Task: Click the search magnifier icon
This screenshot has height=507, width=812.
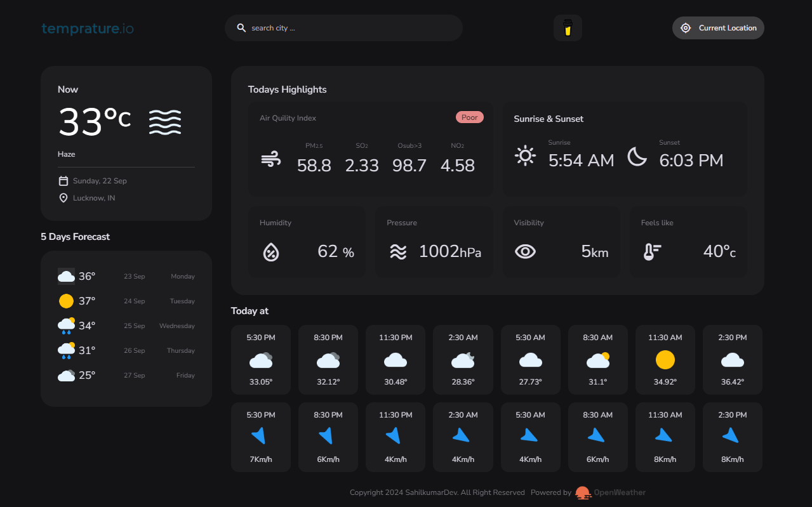Action: click(x=241, y=27)
